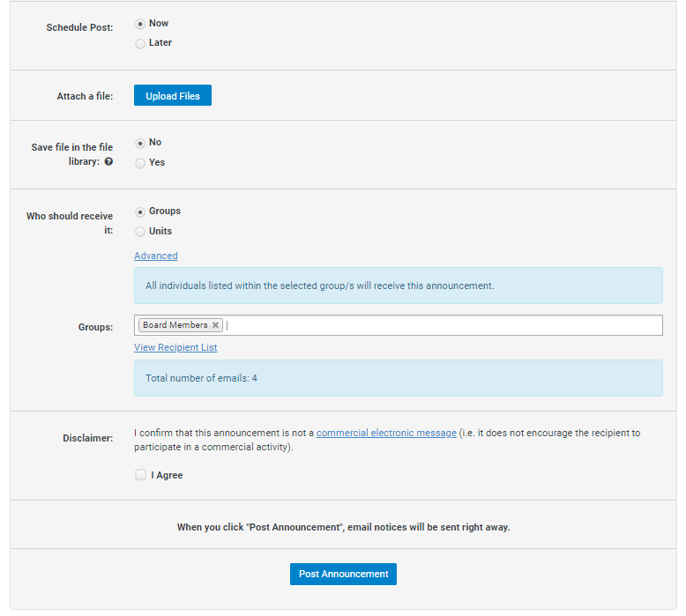Select No for saving file in library
This screenshot has width=686, height=616.
[x=140, y=143]
